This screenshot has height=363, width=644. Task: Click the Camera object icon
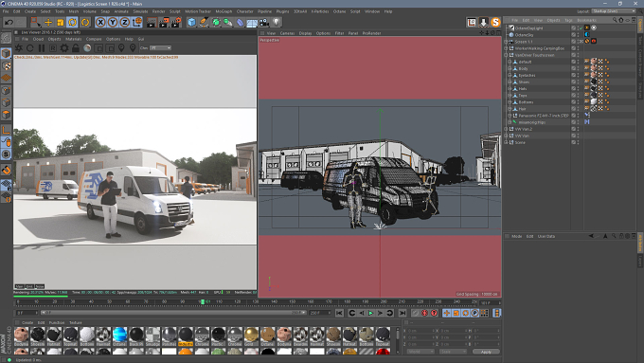(x=264, y=22)
